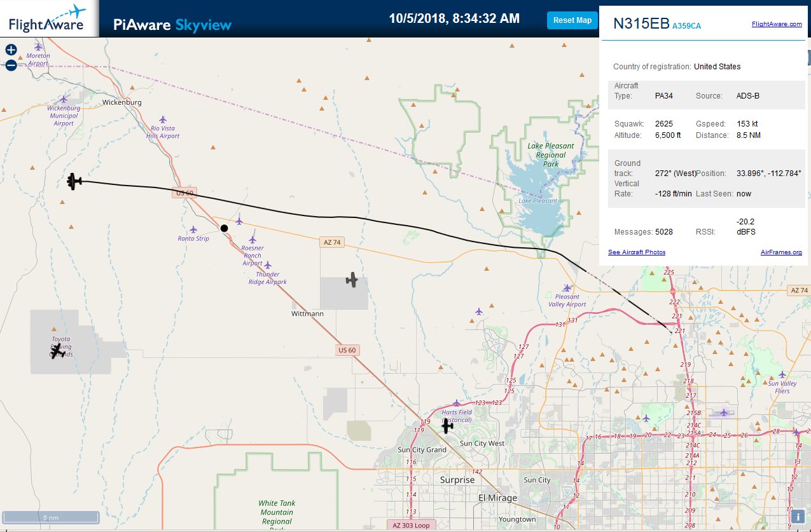Click the 5 nm map scale bar
This screenshot has width=811, height=532.
tap(51, 517)
